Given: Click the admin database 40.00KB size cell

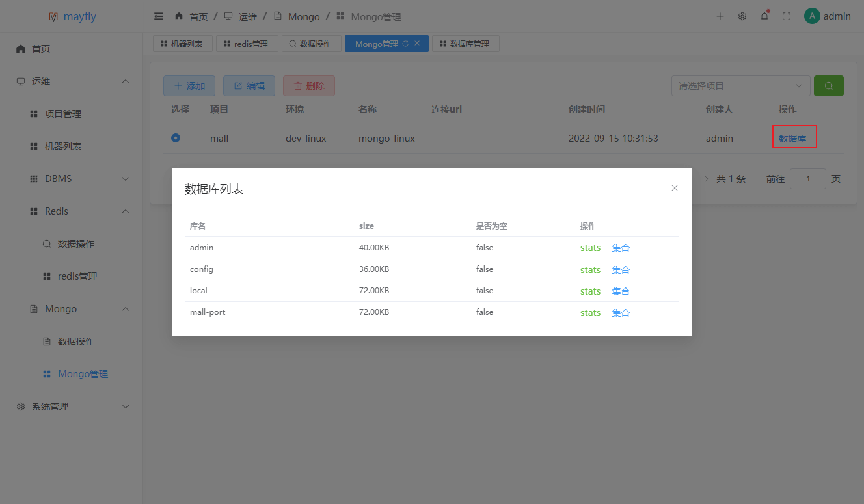Looking at the screenshot, I should tap(374, 247).
